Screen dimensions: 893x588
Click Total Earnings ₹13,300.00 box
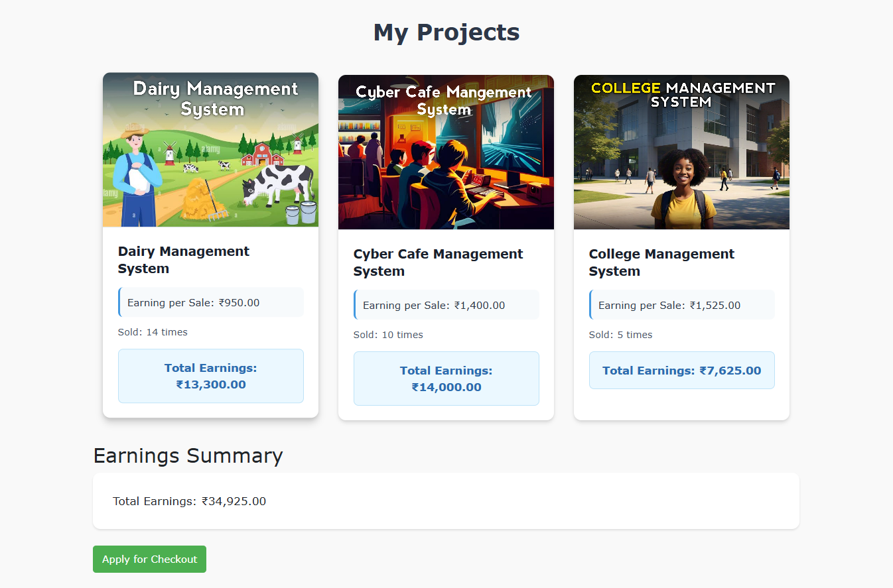click(x=210, y=376)
